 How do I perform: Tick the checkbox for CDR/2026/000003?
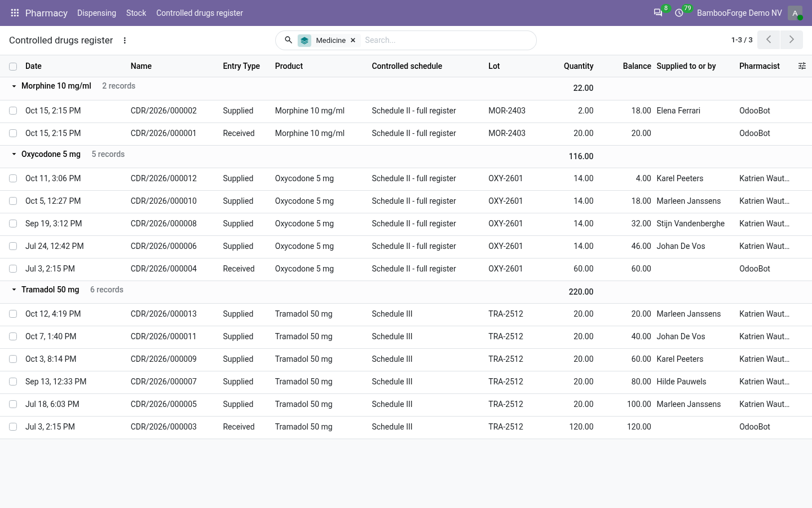13,427
